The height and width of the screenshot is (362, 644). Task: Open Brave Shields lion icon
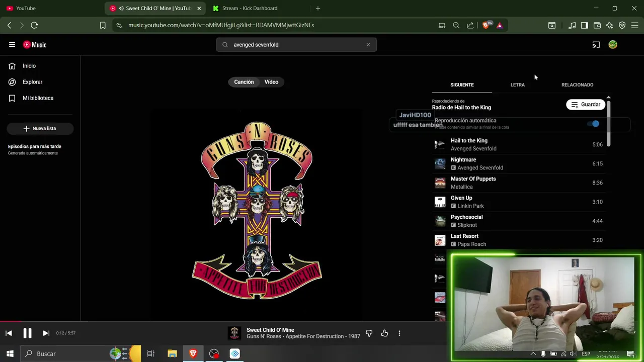pyautogui.click(x=486, y=25)
